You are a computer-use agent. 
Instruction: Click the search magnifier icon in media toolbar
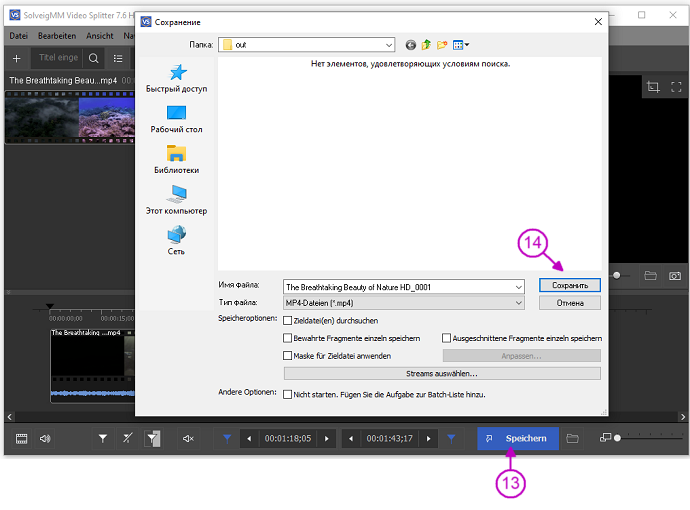[94, 59]
